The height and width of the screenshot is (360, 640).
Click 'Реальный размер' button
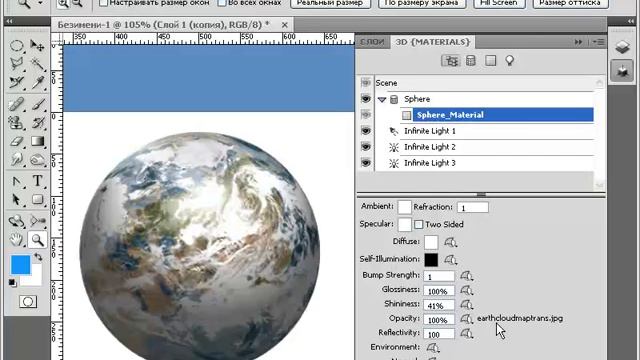click(x=330, y=3)
